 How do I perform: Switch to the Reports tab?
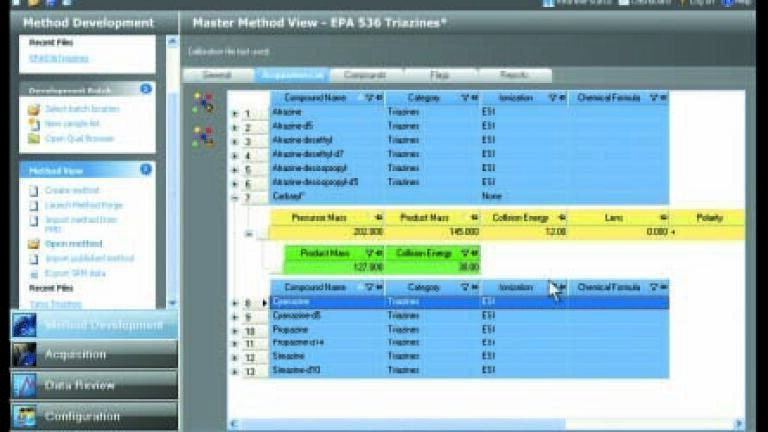pos(514,75)
